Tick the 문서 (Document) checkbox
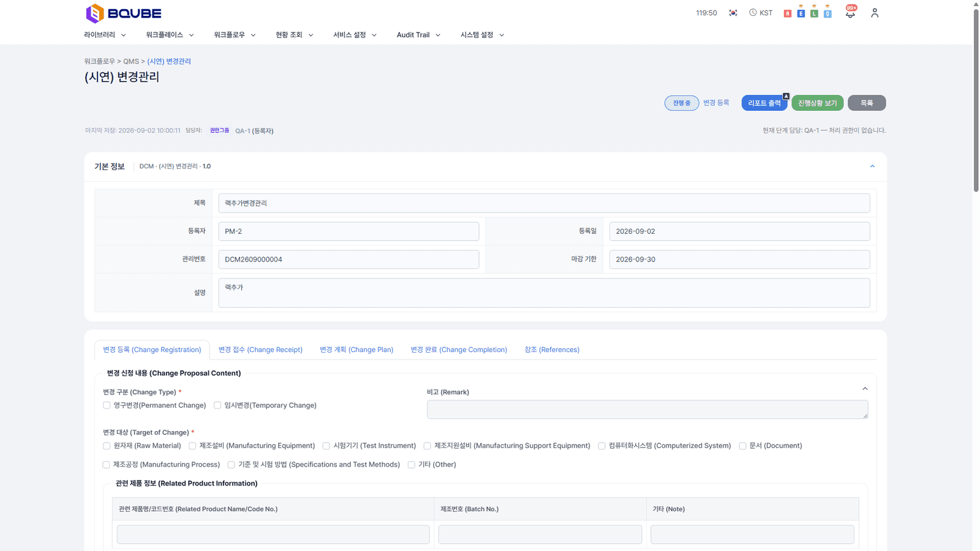 [x=742, y=446]
